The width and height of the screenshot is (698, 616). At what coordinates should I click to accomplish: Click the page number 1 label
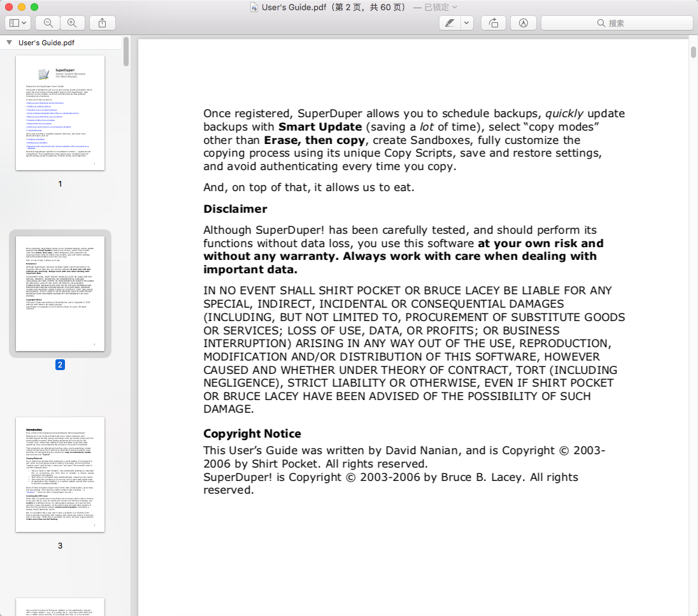click(60, 184)
